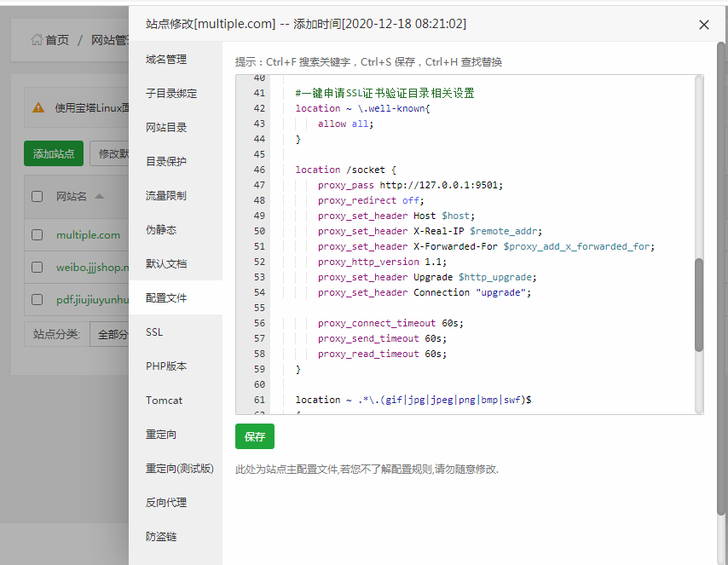Toggle select-all checkbox in table header
Viewport: 728px width, 565px height.
pos(38,196)
